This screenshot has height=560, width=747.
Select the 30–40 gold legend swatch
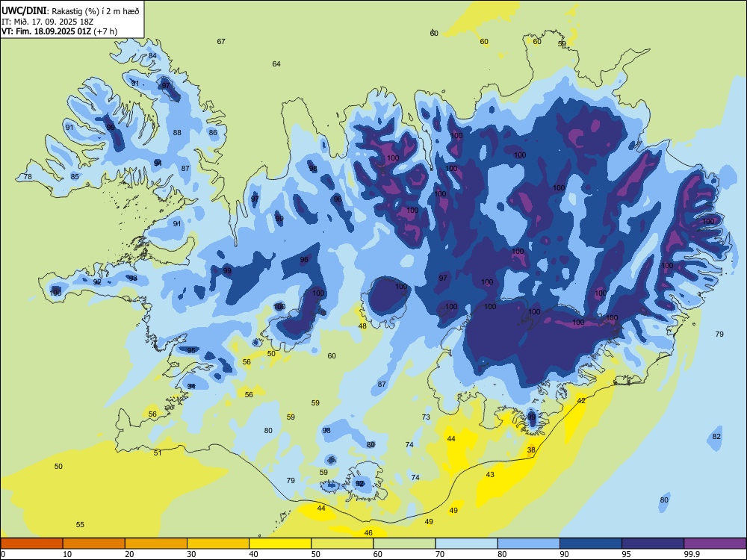[218, 544]
